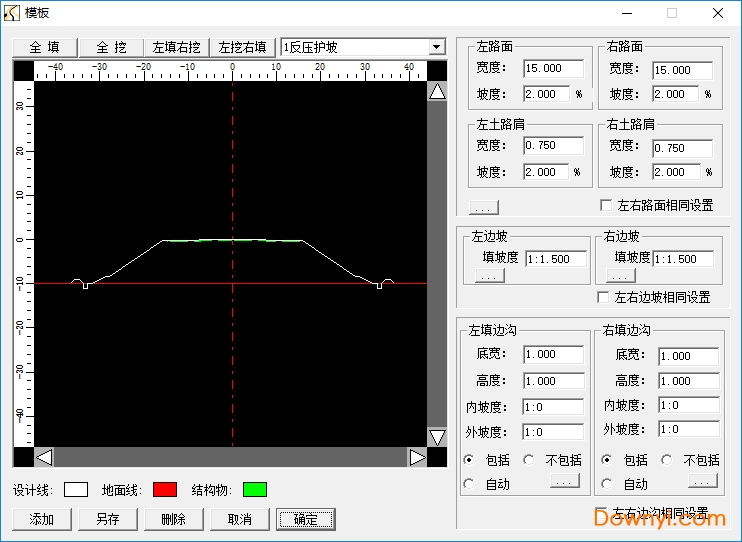The width and height of the screenshot is (742, 542).
Task: Click the scroll left arrow below preview
Action: coord(44,457)
